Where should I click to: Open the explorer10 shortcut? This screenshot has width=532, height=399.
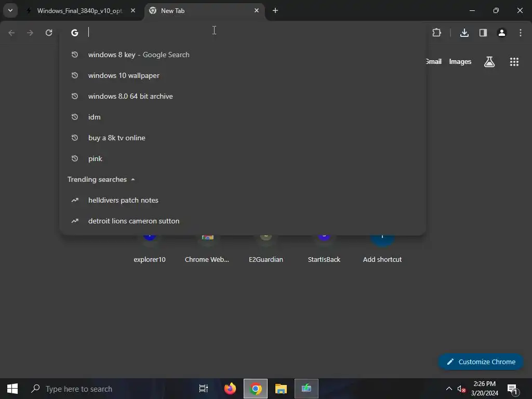coord(150,249)
